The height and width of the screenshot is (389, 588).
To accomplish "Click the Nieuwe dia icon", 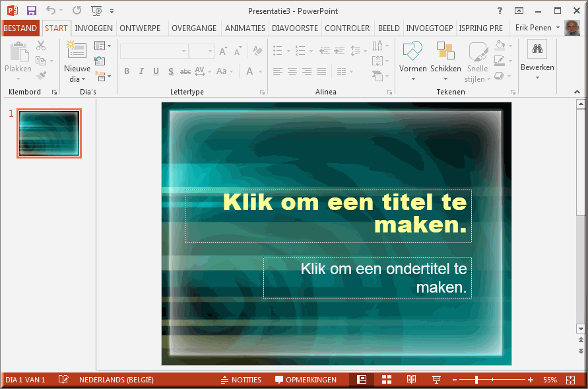I will (x=76, y=49).
